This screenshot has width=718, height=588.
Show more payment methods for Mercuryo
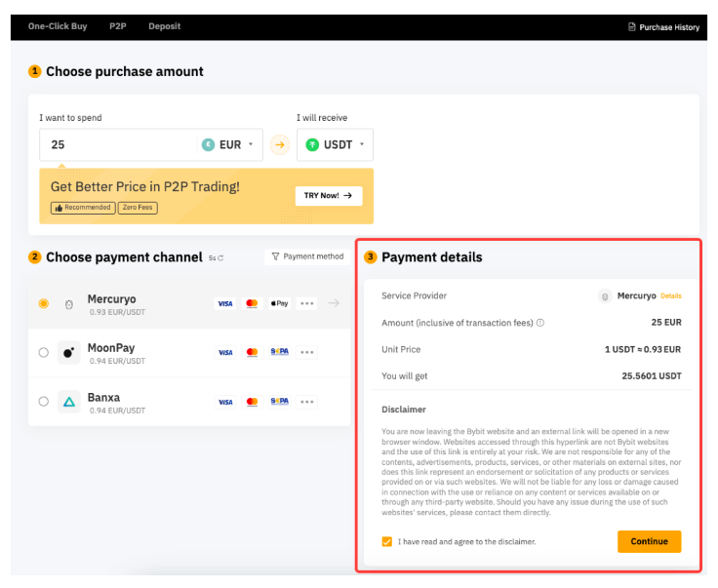pyautogui.click(x=306, y=304)
